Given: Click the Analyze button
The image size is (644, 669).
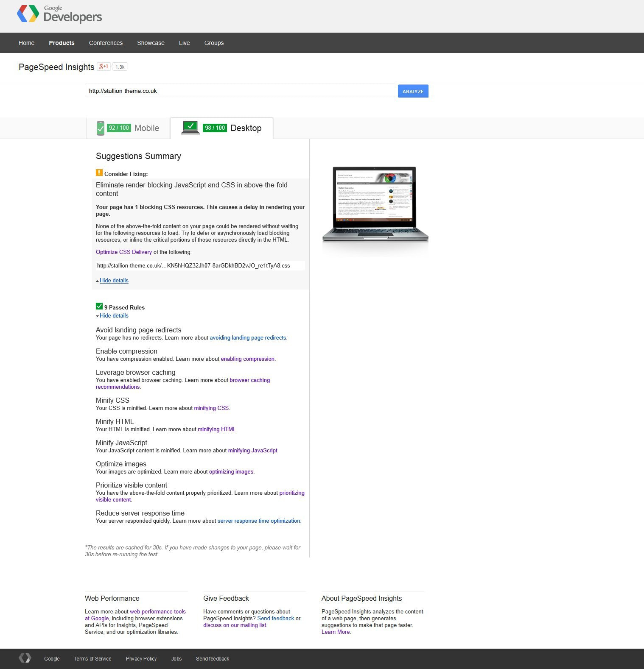Looking at the screenshot, I should (x=413, y=91).
